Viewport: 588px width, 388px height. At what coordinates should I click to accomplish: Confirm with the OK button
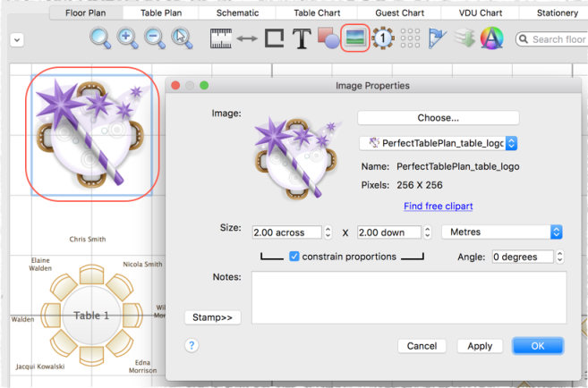coord(538,346)
